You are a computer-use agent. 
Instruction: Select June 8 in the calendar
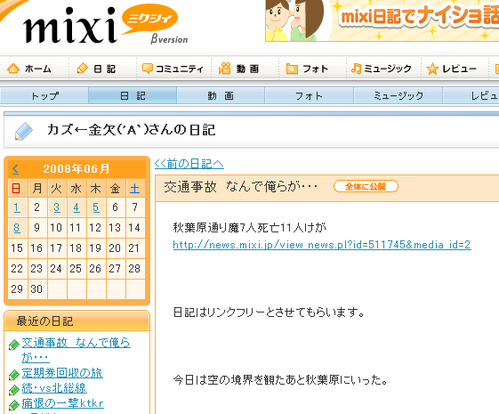(x=17, y=228)
